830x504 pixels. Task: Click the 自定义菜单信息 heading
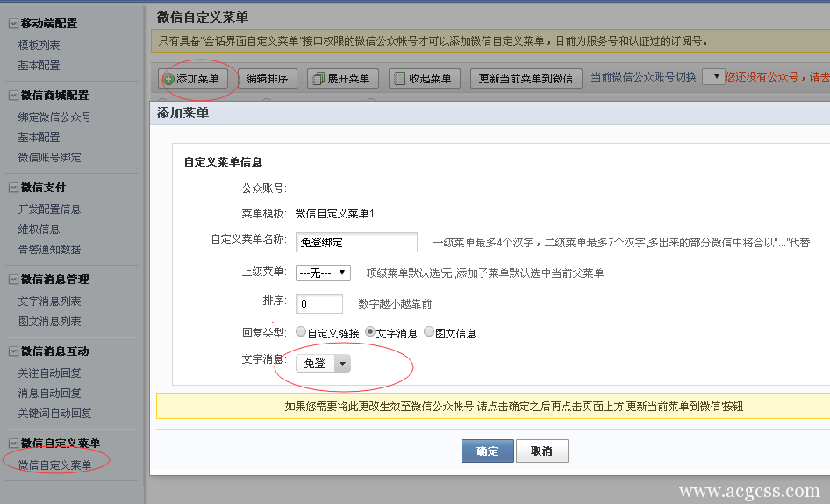pyautogui.click(x=223, y=162)
